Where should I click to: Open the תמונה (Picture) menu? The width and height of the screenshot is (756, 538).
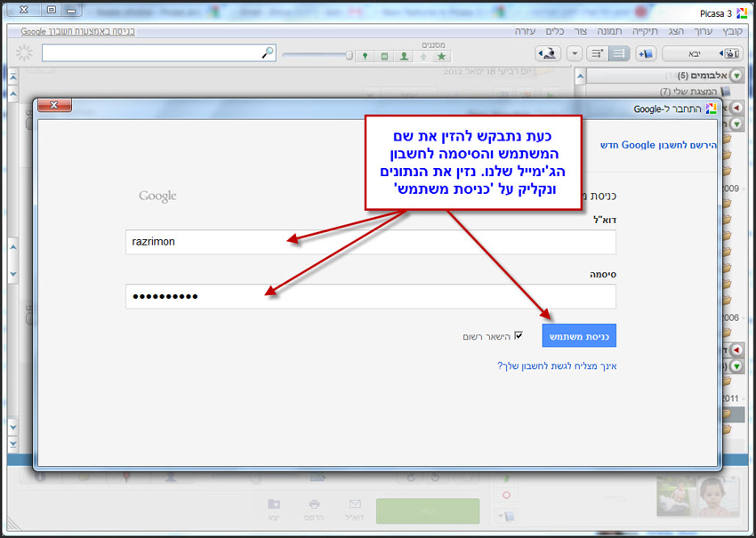[x=609, y=31]
